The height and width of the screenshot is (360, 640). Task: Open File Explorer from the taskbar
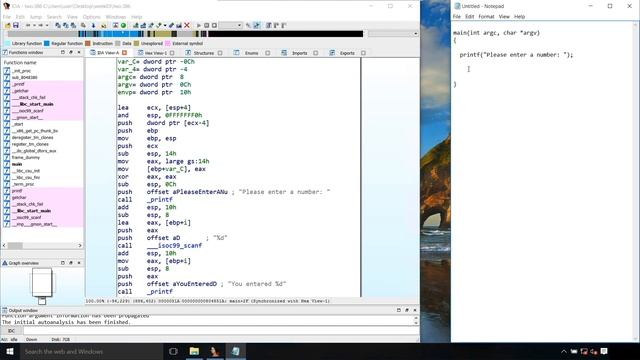(x=194, y=351)
